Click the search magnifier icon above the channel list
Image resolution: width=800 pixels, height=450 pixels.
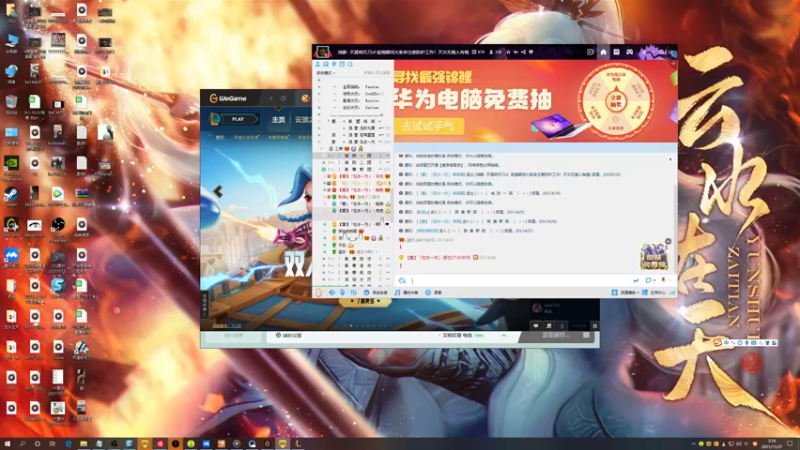(x=351, y=64)
